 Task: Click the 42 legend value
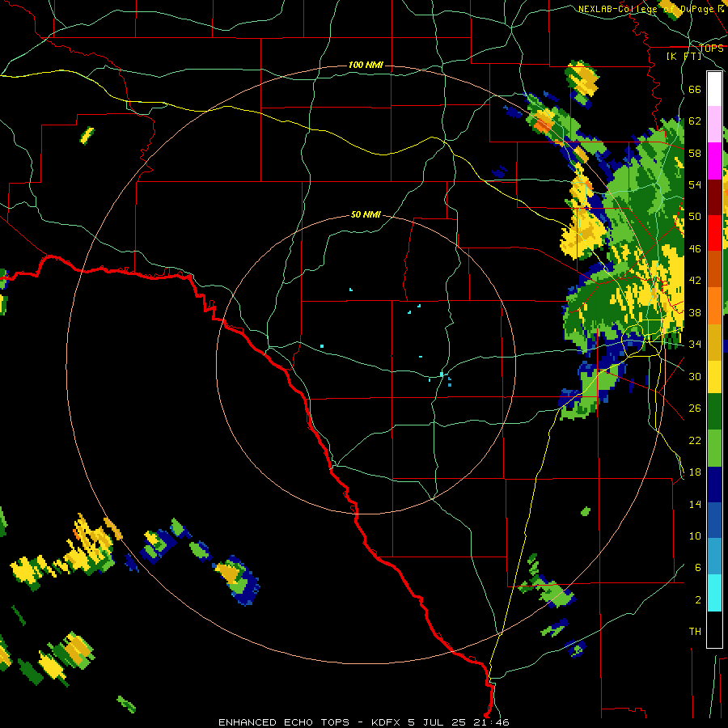695,281
